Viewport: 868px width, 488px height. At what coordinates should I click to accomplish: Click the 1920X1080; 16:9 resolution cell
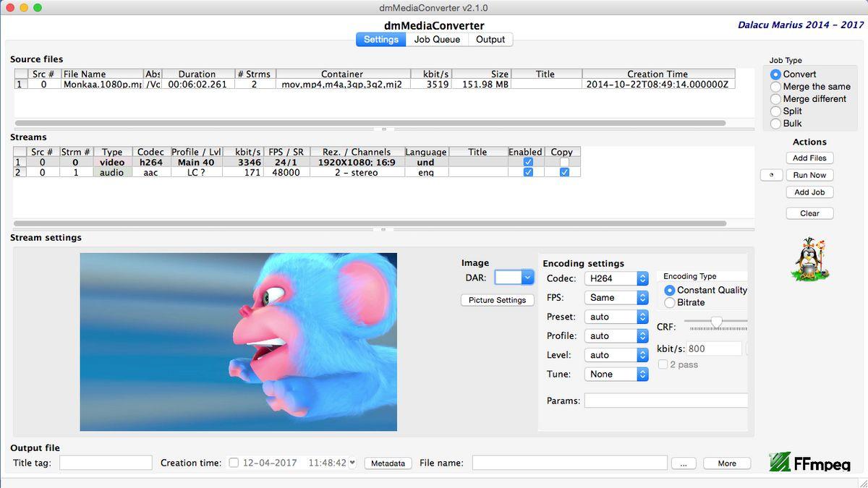click(x=357, y=163)
